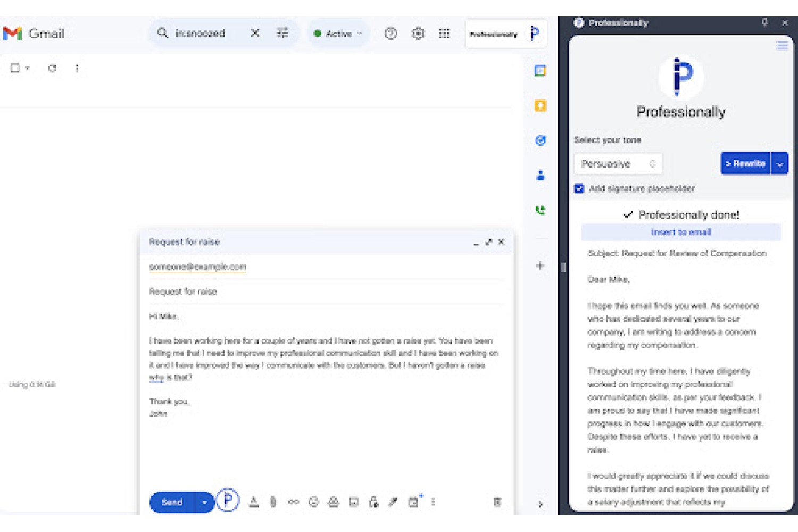Click the recipient someone@example.com field
Viewport: 798px width, 532px height.
pos(326,267)
